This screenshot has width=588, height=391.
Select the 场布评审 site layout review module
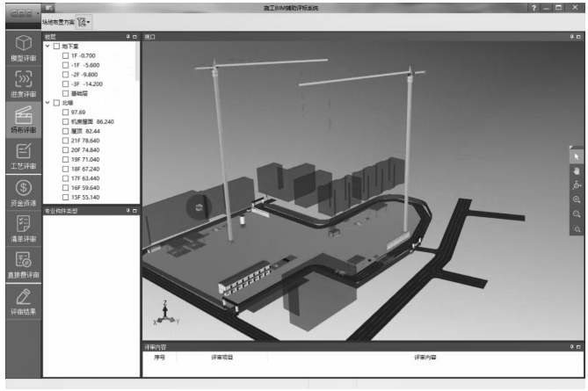pyautogui.click(x=23, y=120)
